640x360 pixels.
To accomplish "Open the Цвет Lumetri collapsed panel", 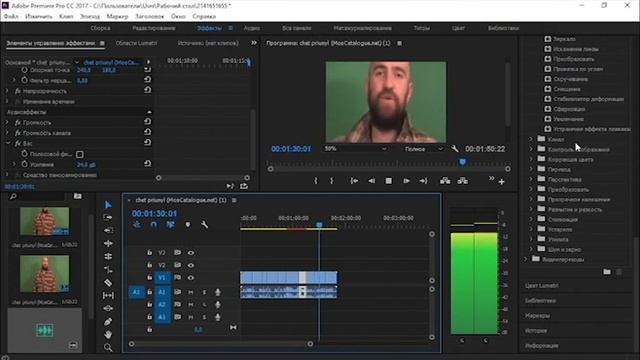I will [x=542, y=286].
